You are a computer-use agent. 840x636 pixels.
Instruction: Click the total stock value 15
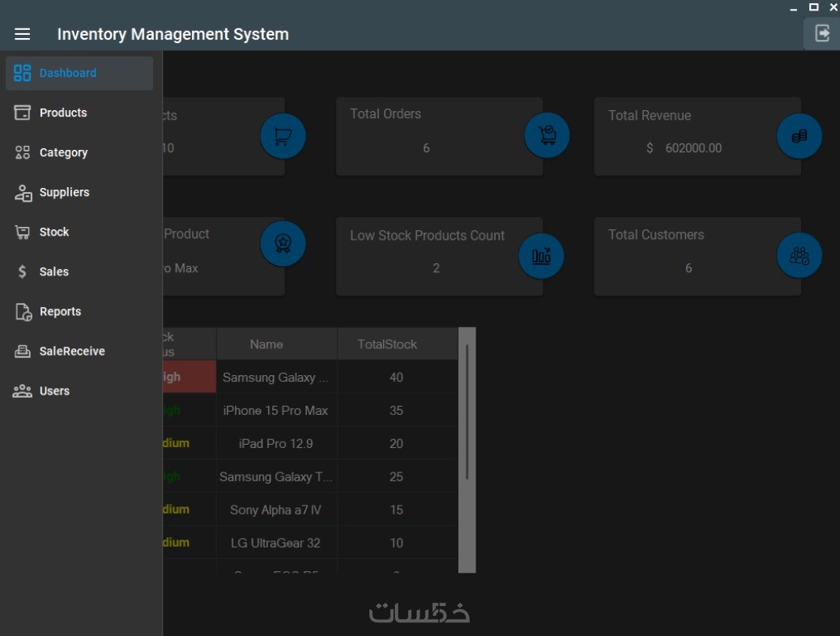click(396, 510)
